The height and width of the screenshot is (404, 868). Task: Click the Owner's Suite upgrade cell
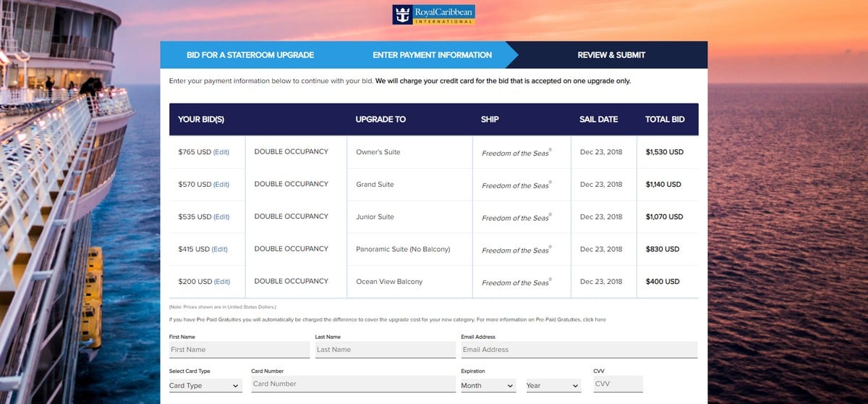(x=409, y=152)
